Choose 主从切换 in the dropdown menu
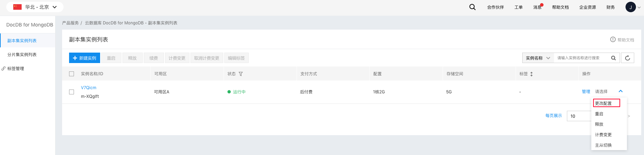This screenshot has width=644, height=155. point(603,145)
